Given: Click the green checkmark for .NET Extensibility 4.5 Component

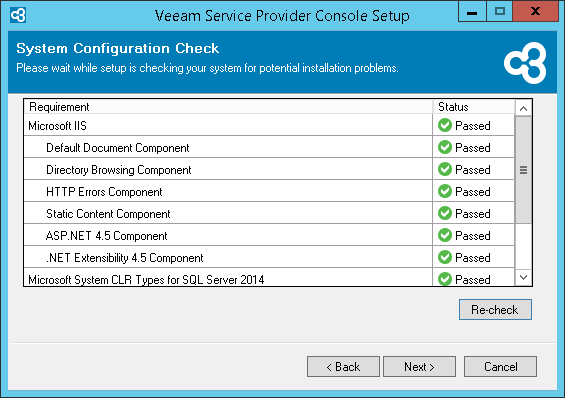Looking at the screenshot, I should pyautogui.click(x=445, y=257).
